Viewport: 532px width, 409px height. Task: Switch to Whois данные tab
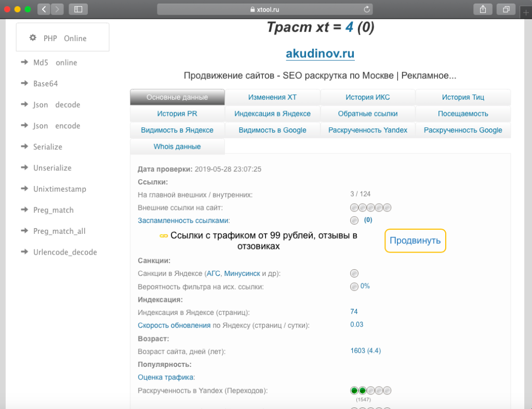[x=177, y=147]
